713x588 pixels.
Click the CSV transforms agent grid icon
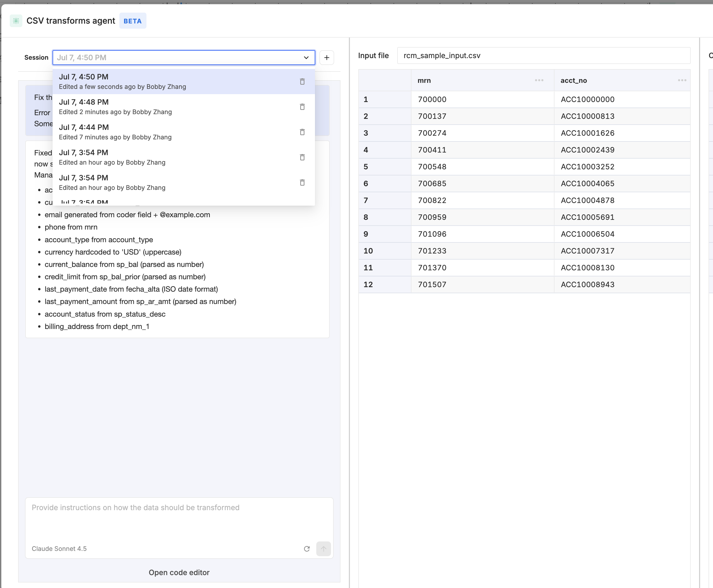(x=16, y=21)
